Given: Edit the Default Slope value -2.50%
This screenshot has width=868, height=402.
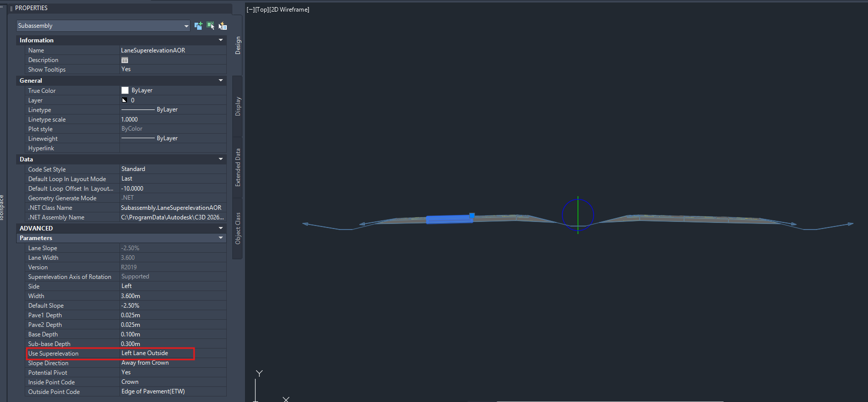Looking at the screenshot, I should pyautogui.click(x=173, y=305).
